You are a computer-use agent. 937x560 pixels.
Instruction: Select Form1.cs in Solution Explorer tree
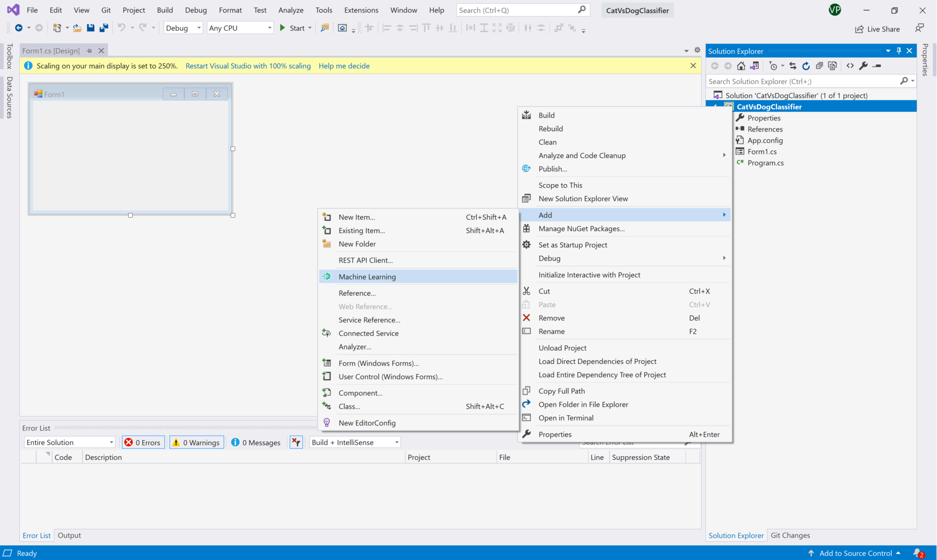point(762,152)
